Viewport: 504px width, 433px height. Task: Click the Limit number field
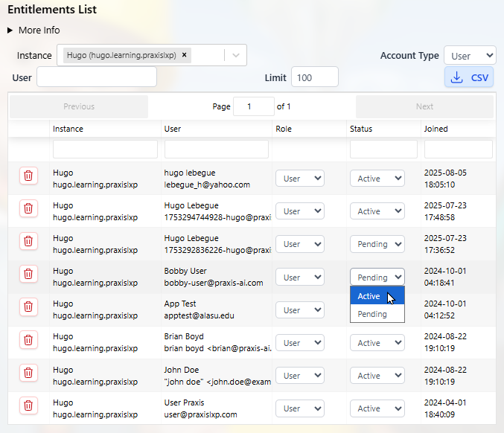coord(314,77)
